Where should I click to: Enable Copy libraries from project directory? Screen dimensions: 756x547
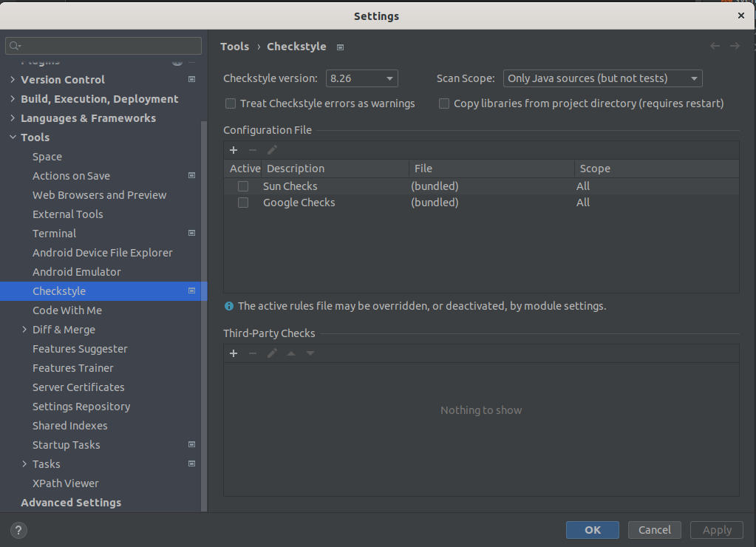click(x=444, y=103)
